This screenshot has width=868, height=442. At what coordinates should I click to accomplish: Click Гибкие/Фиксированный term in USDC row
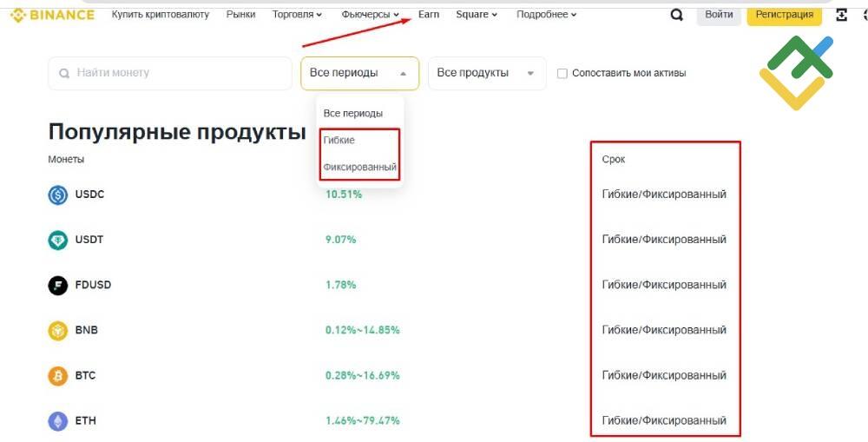pos(664,195)
